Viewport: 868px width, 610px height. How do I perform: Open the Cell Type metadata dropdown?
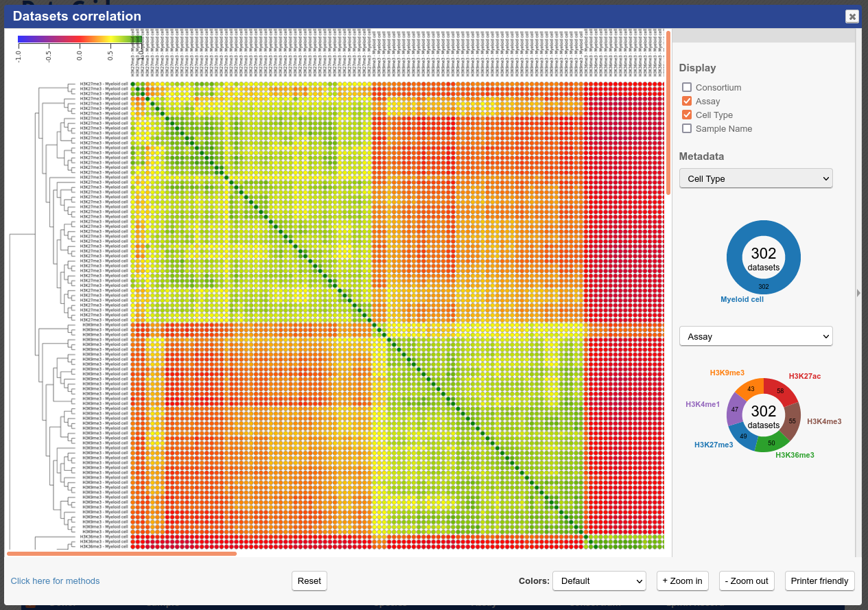[x=755, y=178]
